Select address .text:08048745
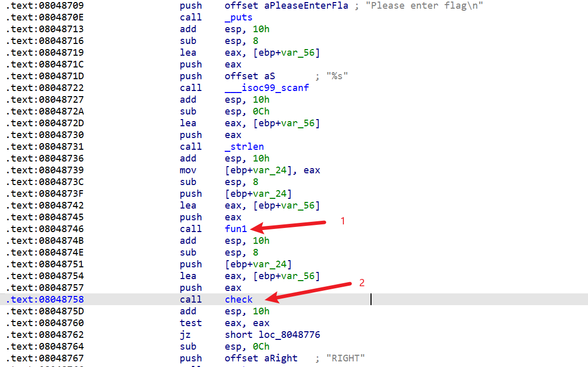 [45, 217]
